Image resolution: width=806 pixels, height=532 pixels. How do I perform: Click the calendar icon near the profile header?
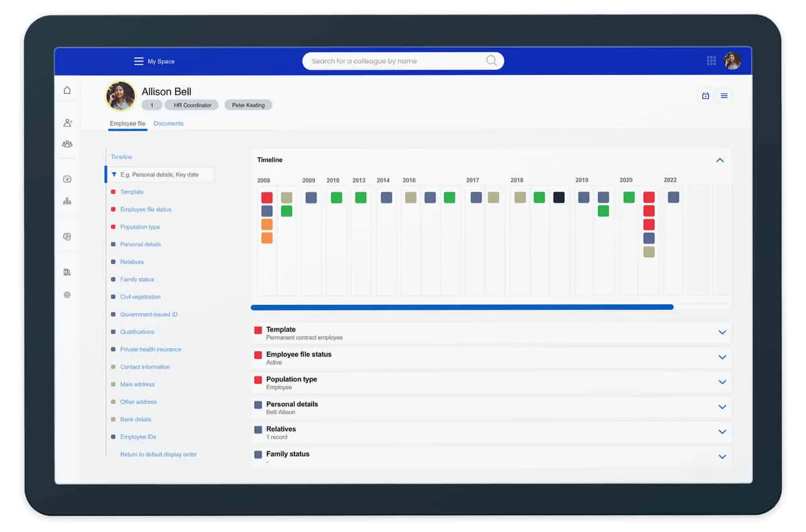pyautogui.click(x=705, y=96)
